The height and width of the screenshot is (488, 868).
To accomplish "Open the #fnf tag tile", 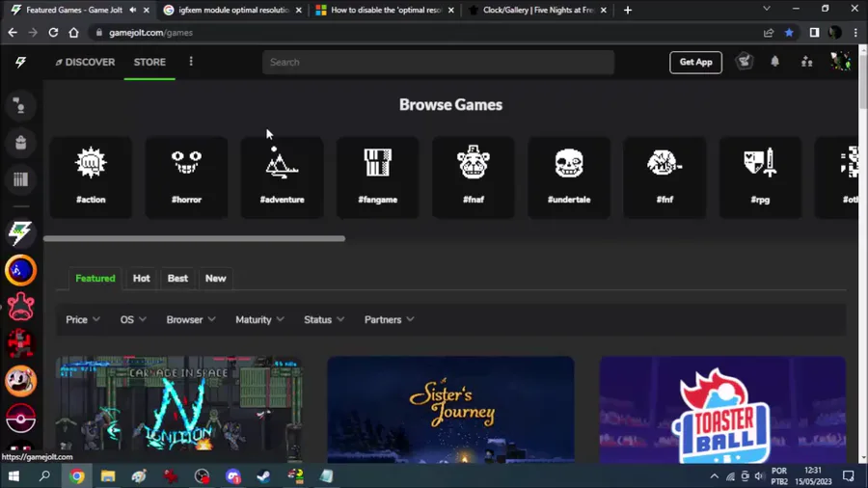I will (665, 177).
